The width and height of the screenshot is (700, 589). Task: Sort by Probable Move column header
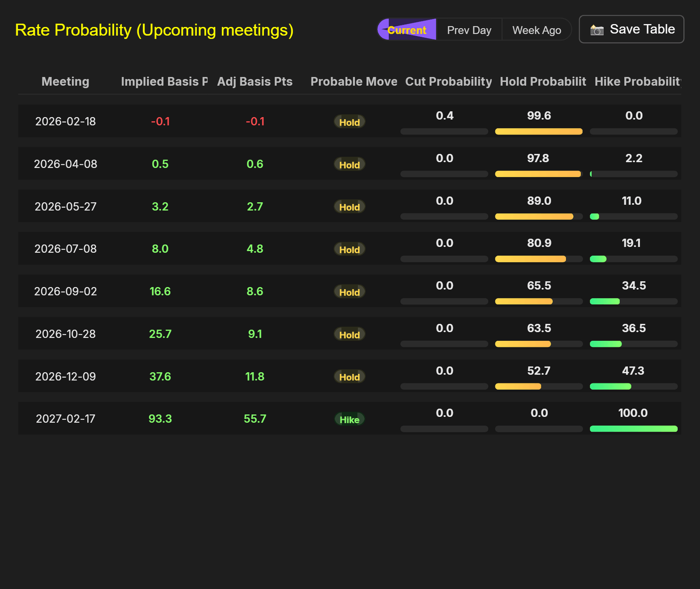(354, 82)
